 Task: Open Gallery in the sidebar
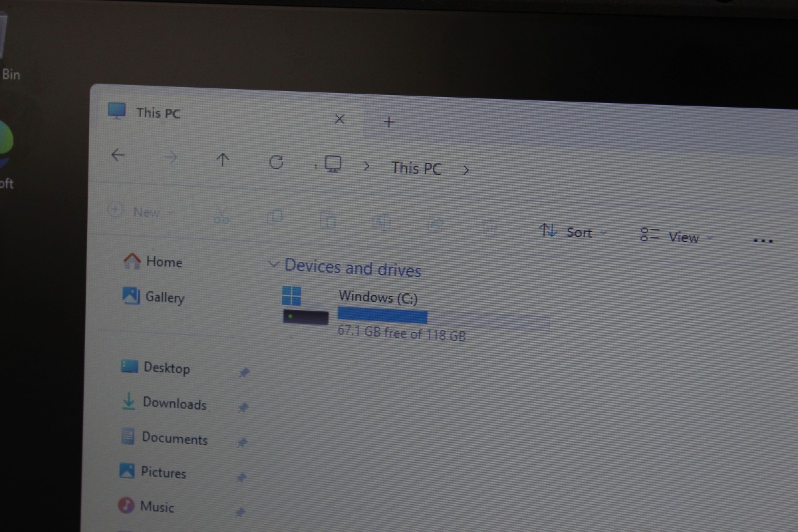tap(154, 297)
